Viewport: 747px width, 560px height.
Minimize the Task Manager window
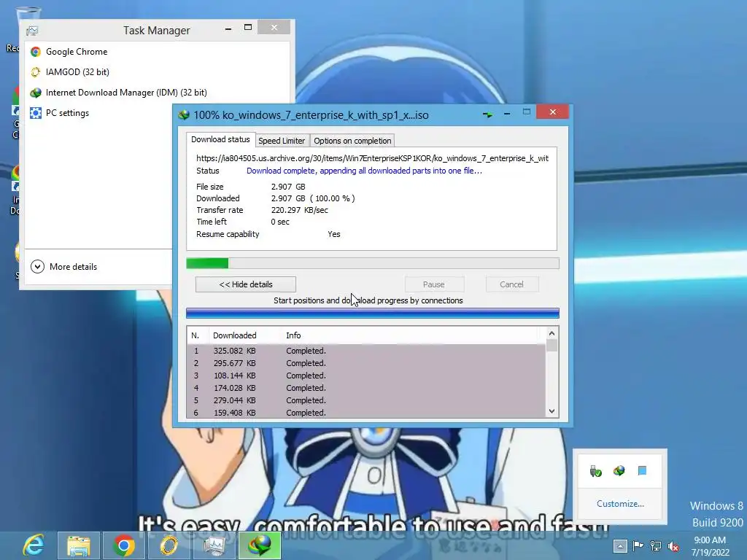228,28
